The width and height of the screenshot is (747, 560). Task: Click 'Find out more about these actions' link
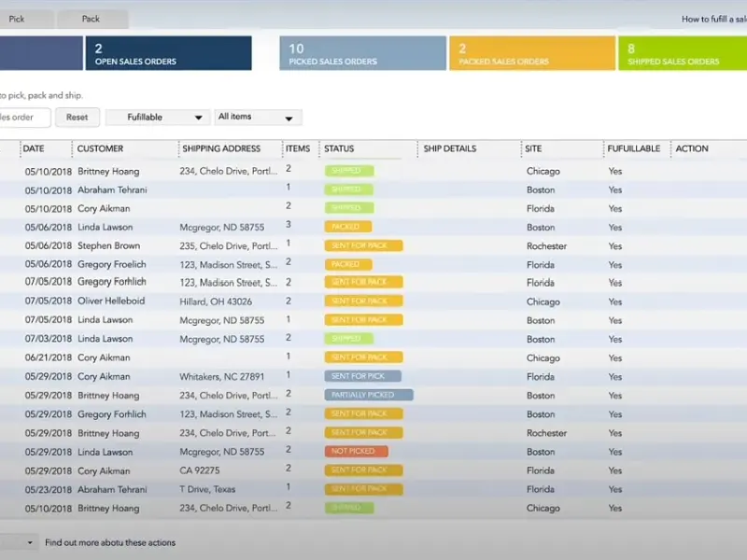[x=110, y=542]
